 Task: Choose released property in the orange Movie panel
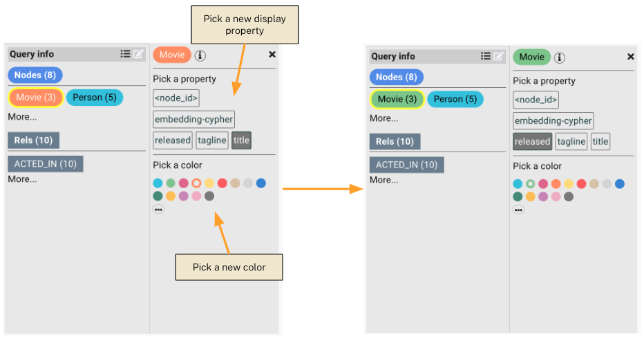tap(173, 140)
